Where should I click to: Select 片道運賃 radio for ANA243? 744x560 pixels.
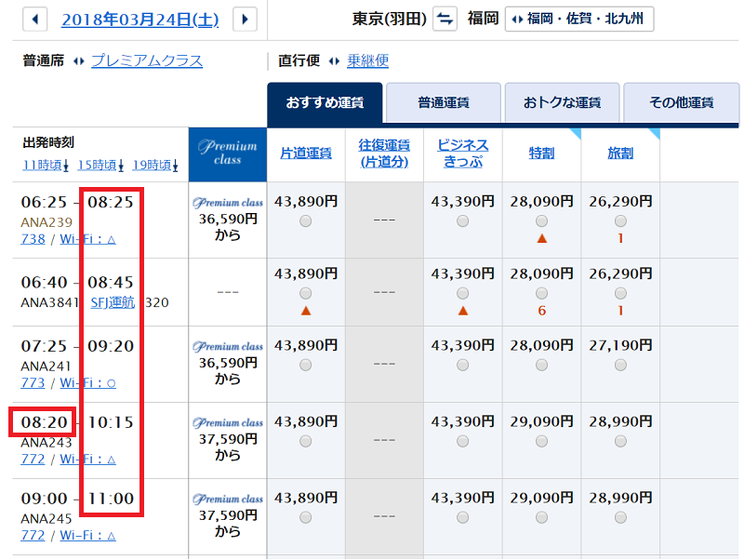(306, 441)
